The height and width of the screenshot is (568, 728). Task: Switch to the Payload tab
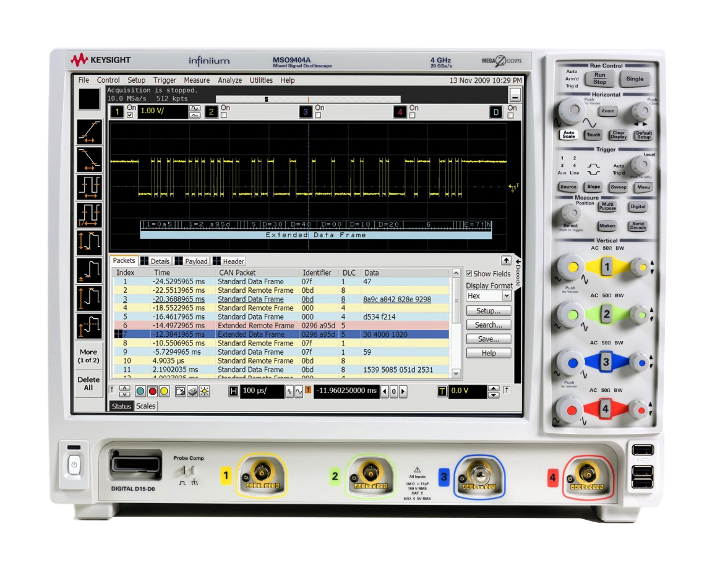tap(192, 261)
